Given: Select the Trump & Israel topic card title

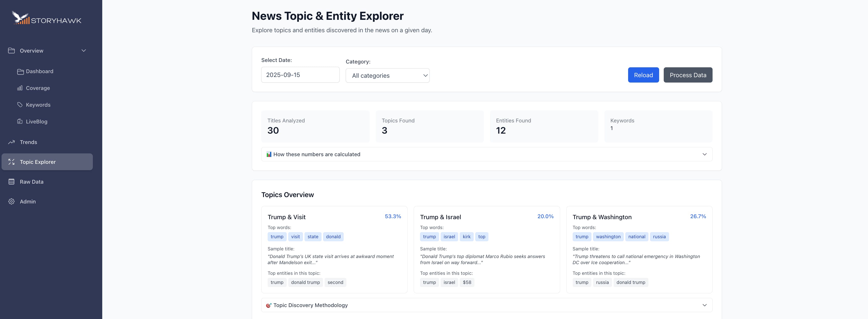Looking at the screenshot, I should 440,217.
